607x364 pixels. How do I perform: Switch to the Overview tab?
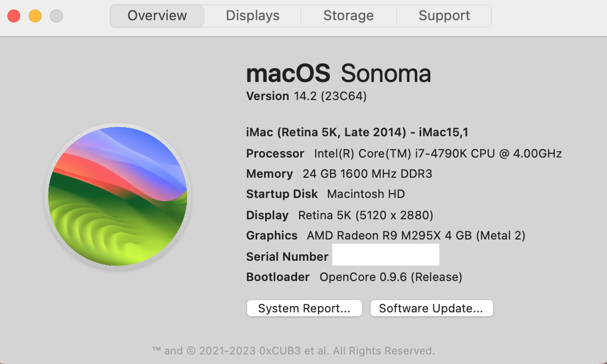pos(157,16)
